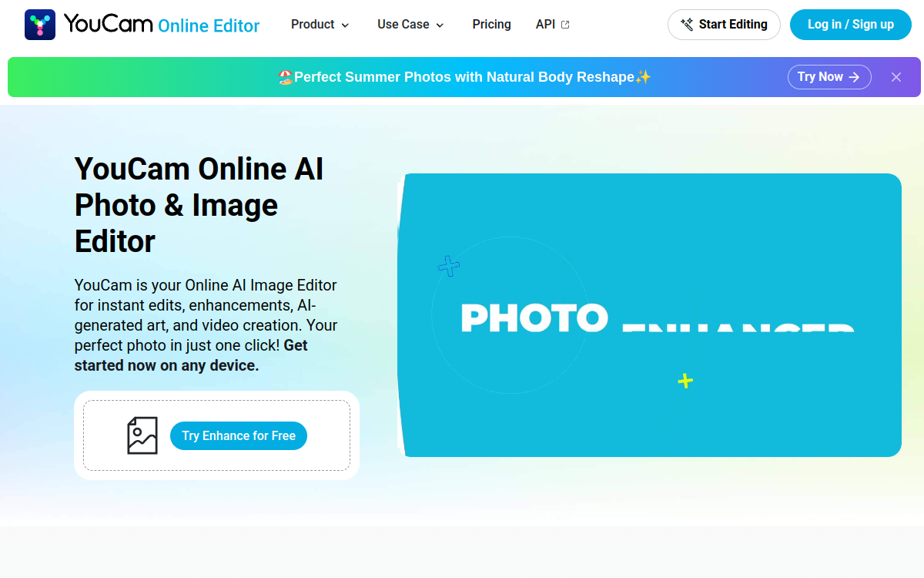Open the Pricing page
The width and height of the screenshot is (924, 578).
click(491, 25)
